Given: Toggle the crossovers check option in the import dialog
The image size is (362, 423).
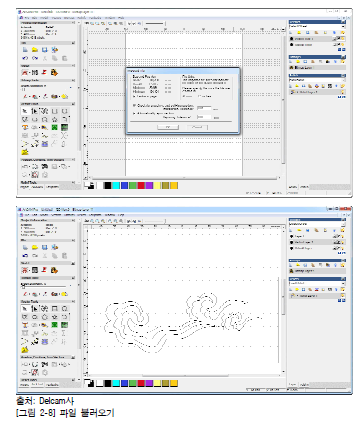Looking at the screenshot, I should [135, 105].
